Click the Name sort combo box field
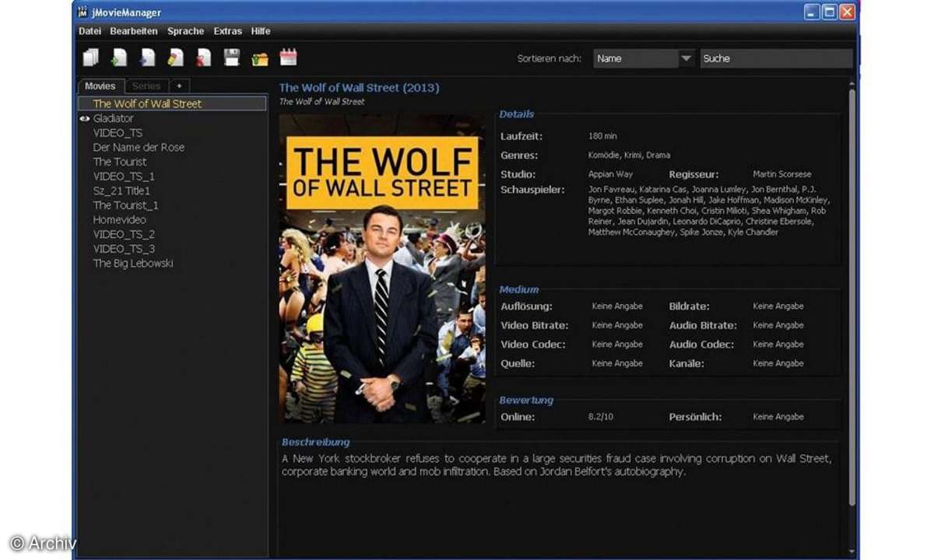 click(635, 58)
